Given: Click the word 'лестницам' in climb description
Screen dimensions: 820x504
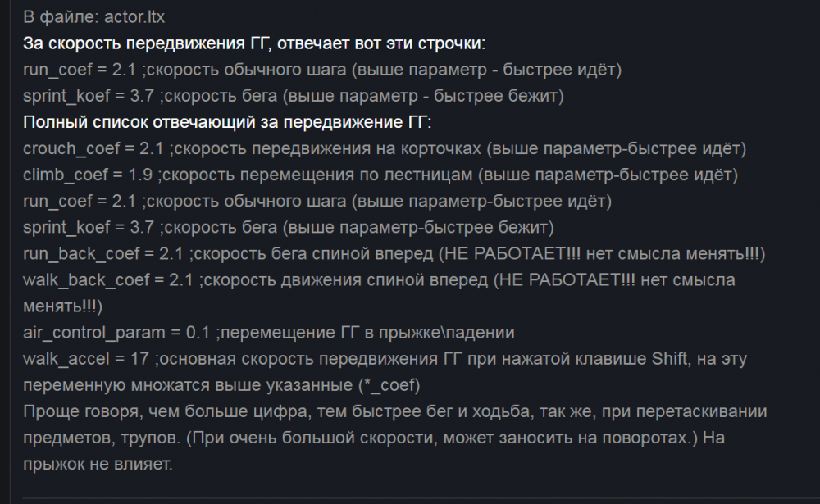Looking at the screenshot, I should [434, 175].
